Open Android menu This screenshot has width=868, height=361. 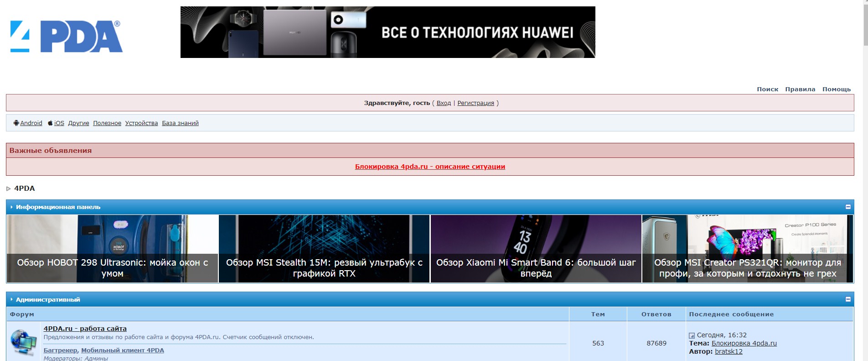31,123
